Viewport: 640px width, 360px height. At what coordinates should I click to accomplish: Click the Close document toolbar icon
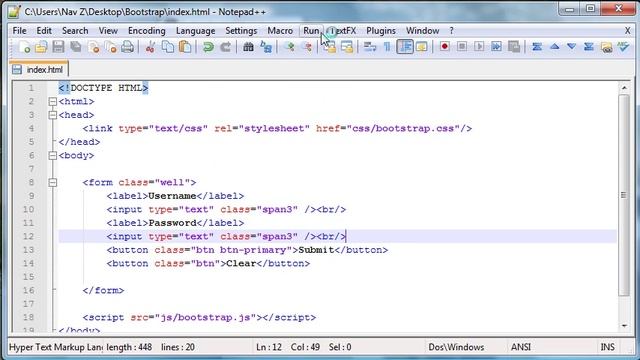(x=93, y=47)
